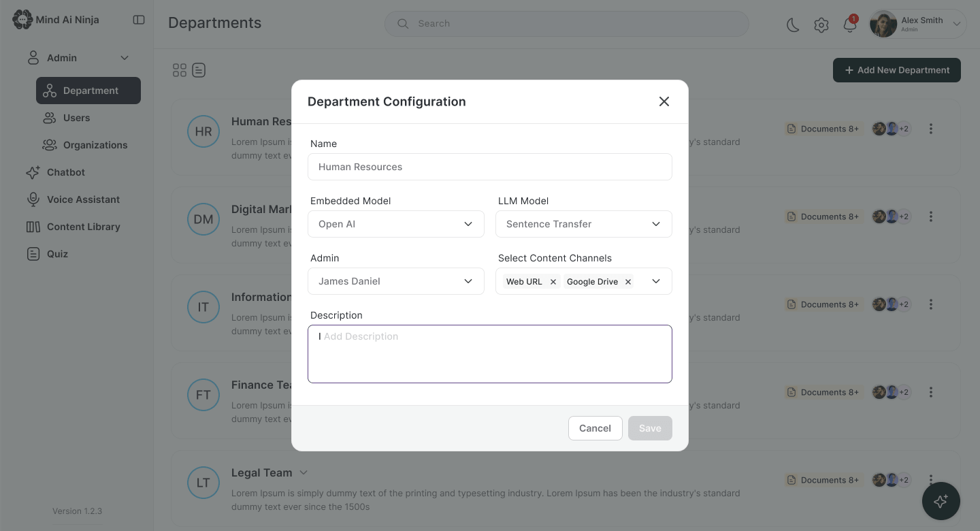Click the Quiz document icon

click(33, 254)
